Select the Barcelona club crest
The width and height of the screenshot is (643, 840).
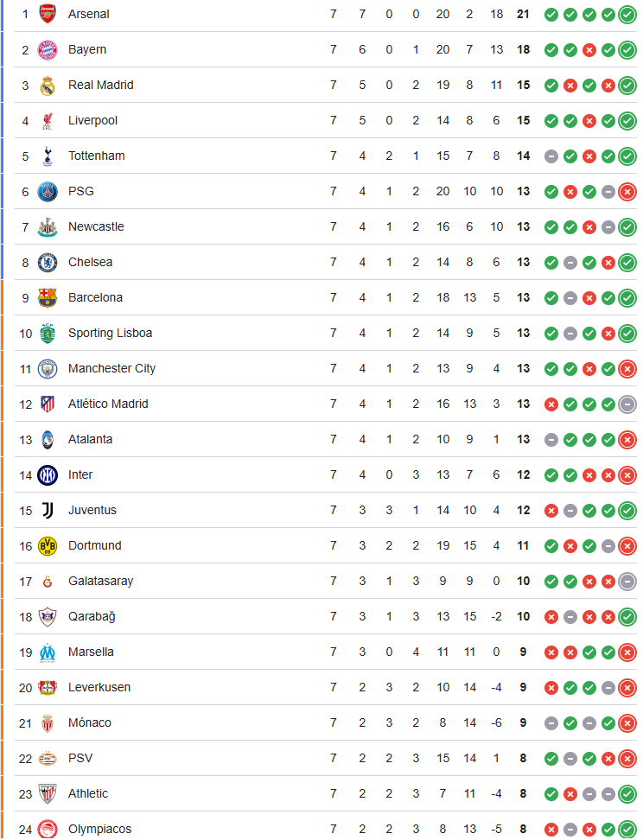pos(48,297)
